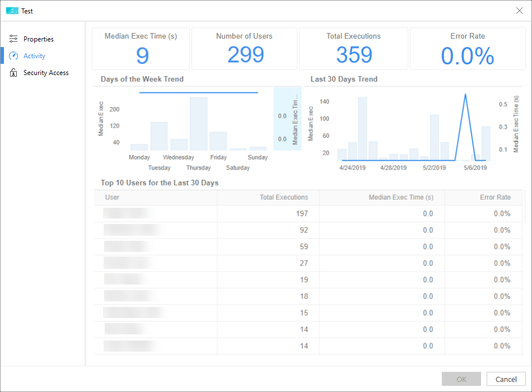Open the Properties tab

click(x=38, y=39)
